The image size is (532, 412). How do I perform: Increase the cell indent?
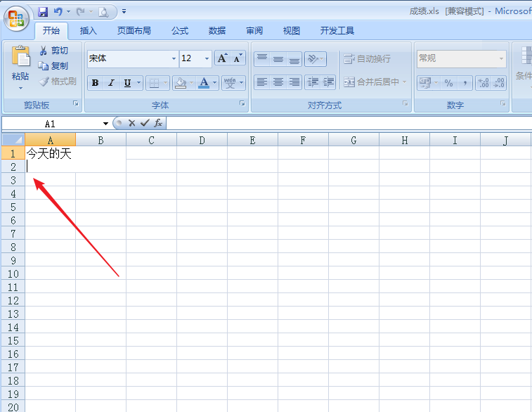328,82
